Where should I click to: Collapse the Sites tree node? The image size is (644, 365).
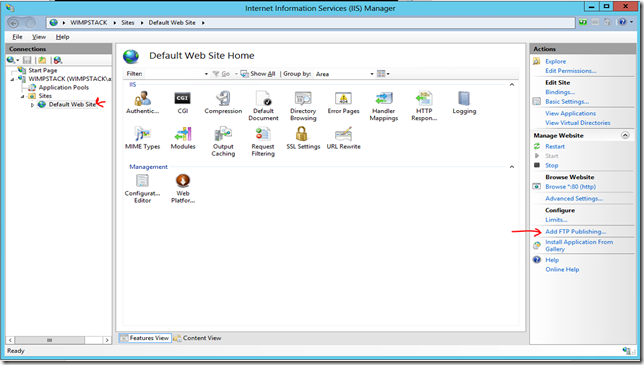coord(23,96)
